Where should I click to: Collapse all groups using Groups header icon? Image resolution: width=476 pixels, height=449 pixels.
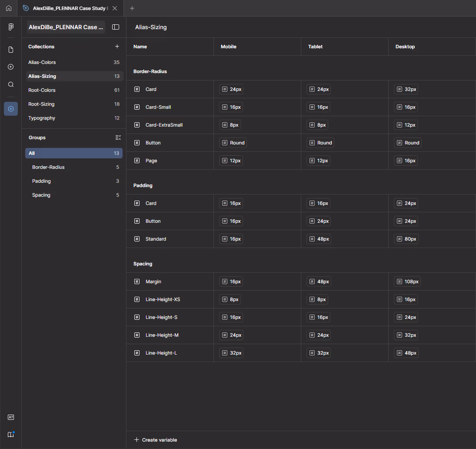click(x=118, y=137)
